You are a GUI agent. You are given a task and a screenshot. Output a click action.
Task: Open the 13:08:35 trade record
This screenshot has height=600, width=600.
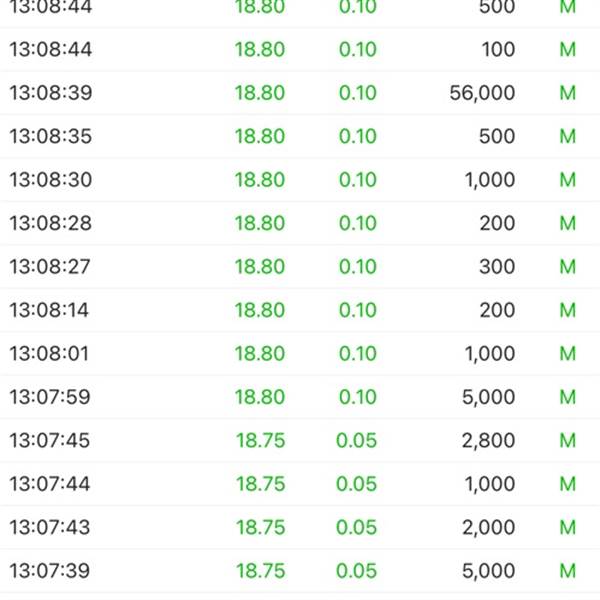pyautogui.click(x=300, y=136)
